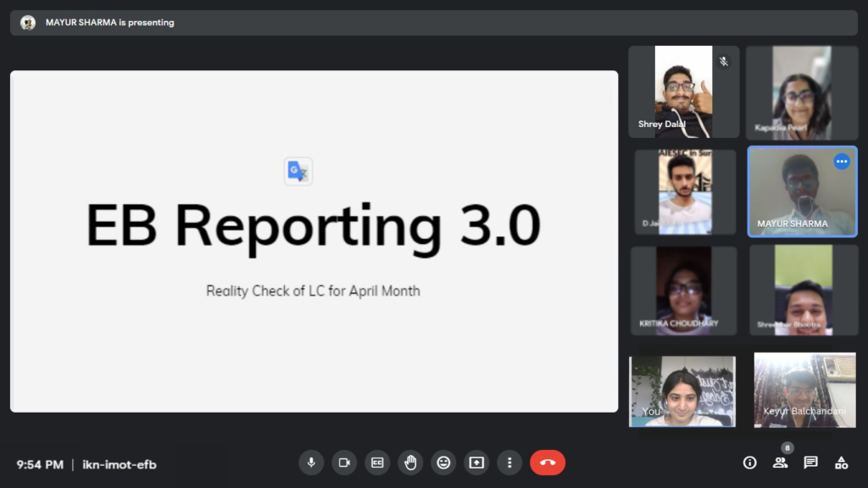Click Keyur Balchandani's video tile
The width and height of the screenshot is (868, 488).
coord(804,390)
